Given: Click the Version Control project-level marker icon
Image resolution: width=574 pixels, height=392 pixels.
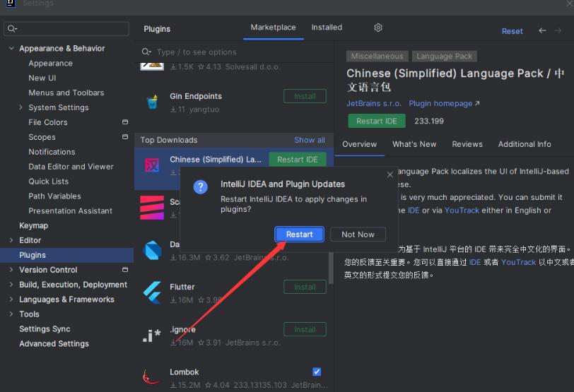Looking at the screenshot, I should 125,270.
